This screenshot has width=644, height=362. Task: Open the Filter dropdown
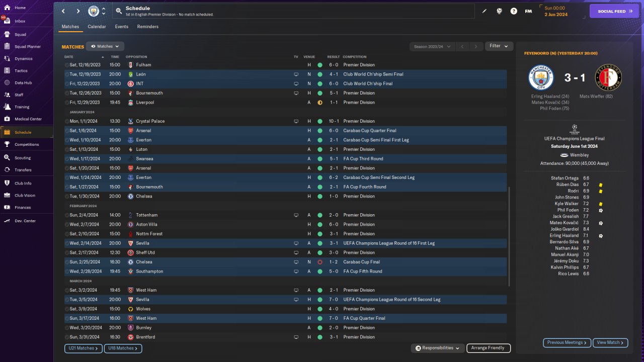[499, 46]
